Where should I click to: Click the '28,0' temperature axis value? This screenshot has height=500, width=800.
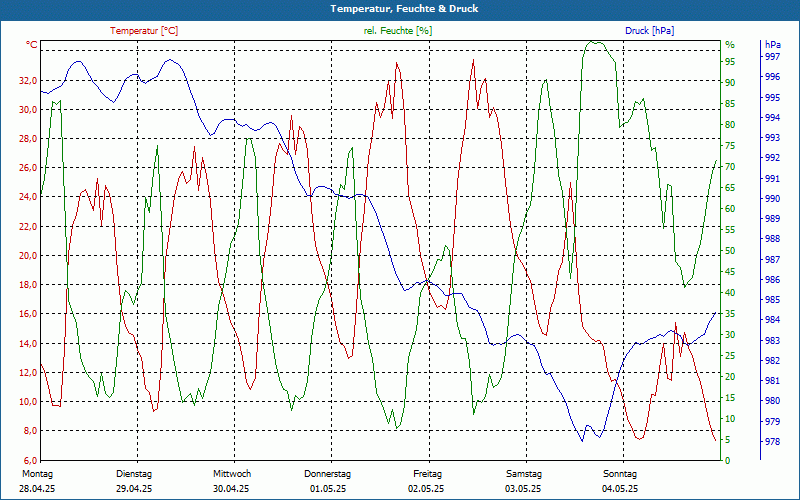tap(29, 139)
